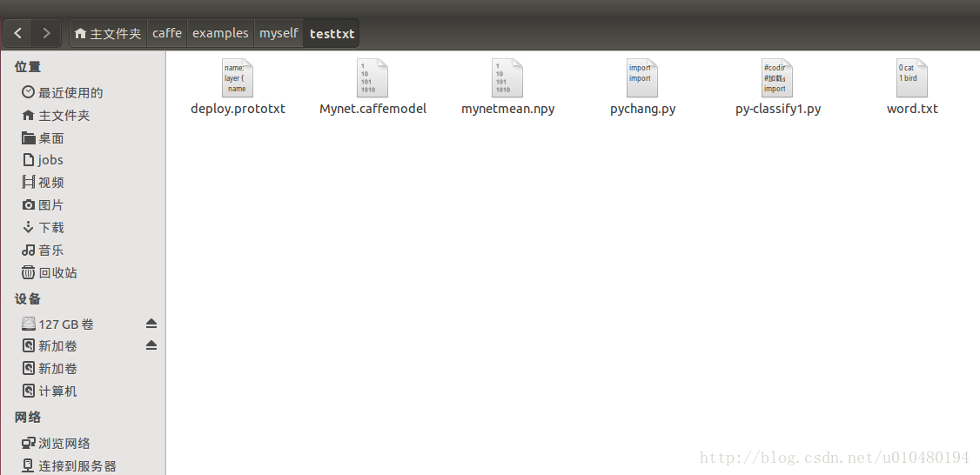Select the mynetmean.npy file icon
980x475 pixels.
click(507, 78)
